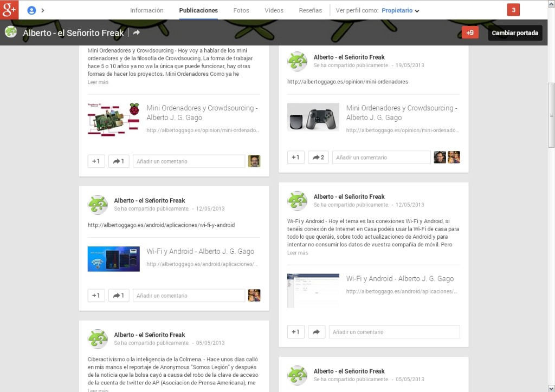The height and width of the screenshot is (392, 555).
Task: Click the profile avatar icon in the top bar
Action: click(x=31, y=9)
